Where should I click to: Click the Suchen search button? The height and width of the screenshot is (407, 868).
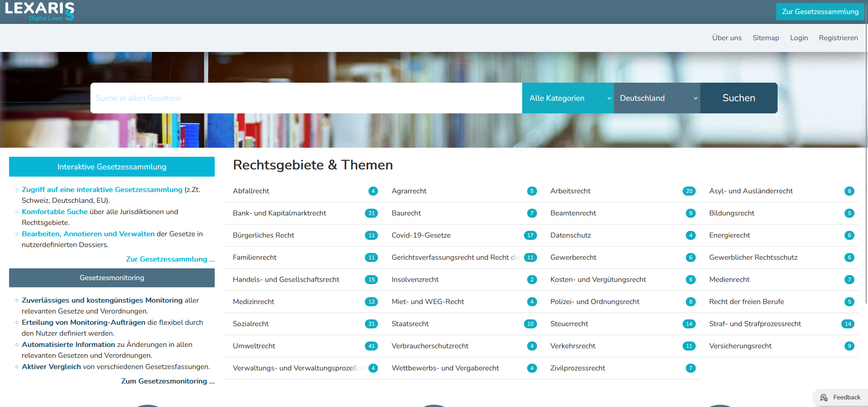coord(739,98)
